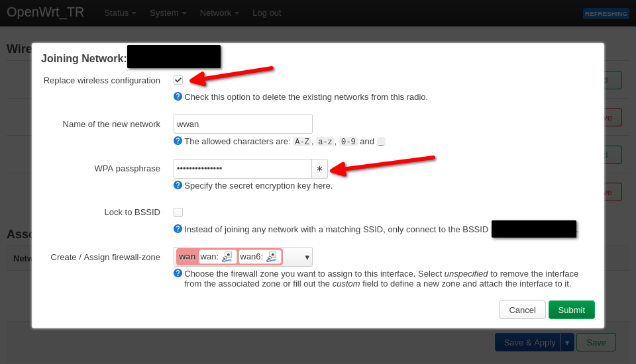
Task: Open the Network menu in navbar
Action: (x=219, y=13)
